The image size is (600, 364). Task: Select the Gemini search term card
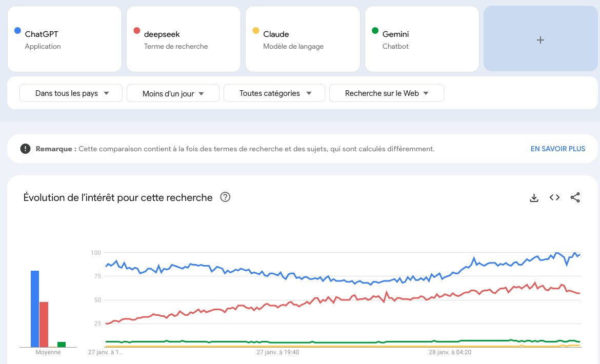[422, 38]
